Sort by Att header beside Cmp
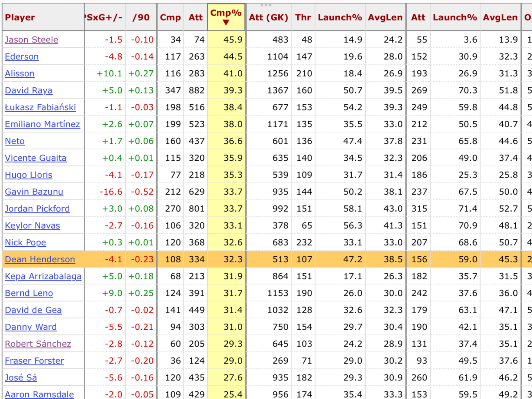Screen dimensions: 532x399 pos(196,17)
